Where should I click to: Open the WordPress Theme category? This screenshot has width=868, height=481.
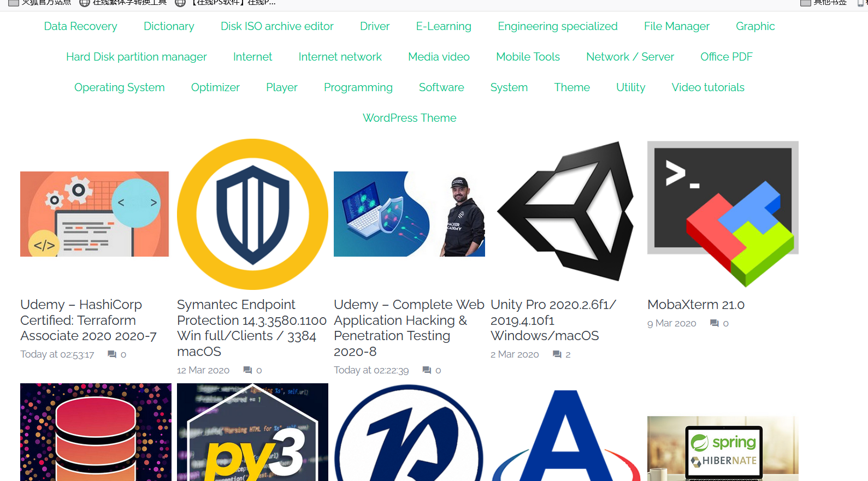click(409, 118)
